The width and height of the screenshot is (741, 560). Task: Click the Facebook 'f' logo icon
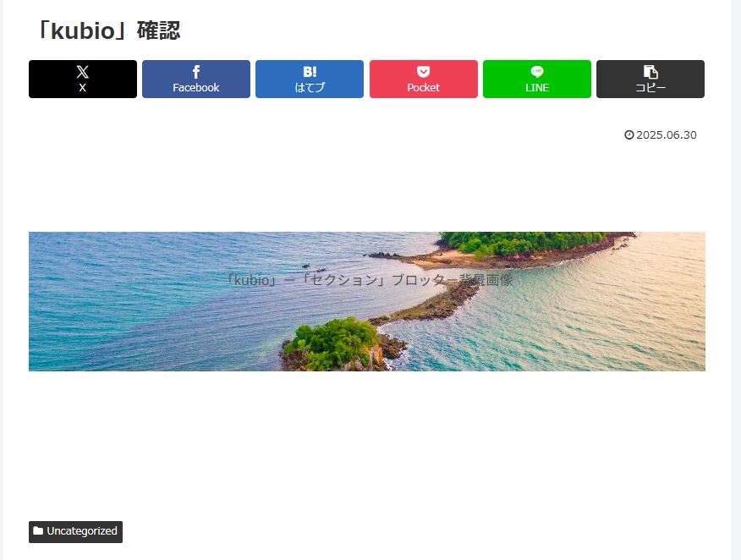click(196, 72)
